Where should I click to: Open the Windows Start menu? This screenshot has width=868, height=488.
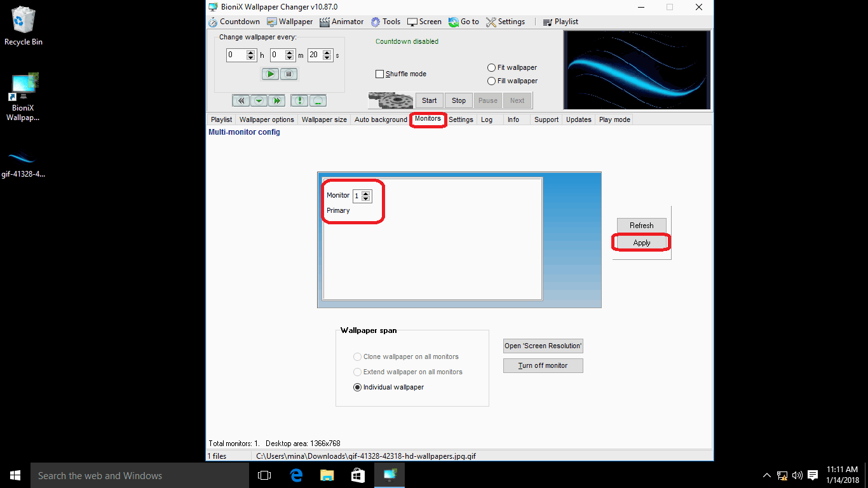pyautogui.click(x=15, y=475)
